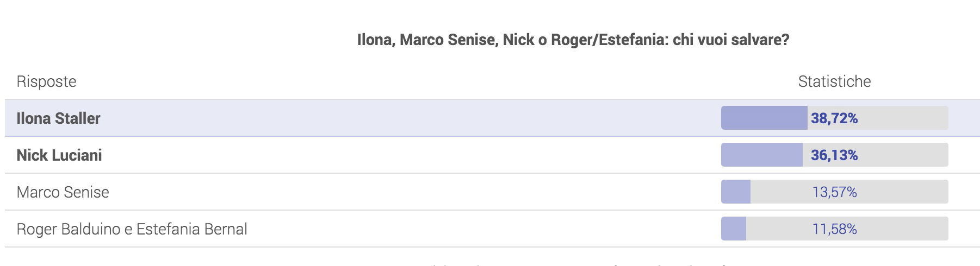Click the 11,58% percentage label
Viewport: 980px width, 266px height.
pyautogui.click(x=834, y=229)
